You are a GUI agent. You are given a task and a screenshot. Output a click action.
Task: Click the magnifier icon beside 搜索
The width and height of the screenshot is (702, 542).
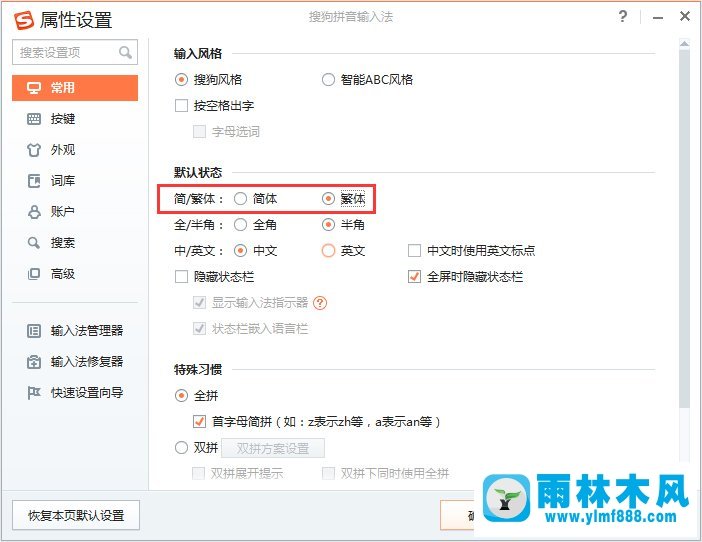pos(34,243)
